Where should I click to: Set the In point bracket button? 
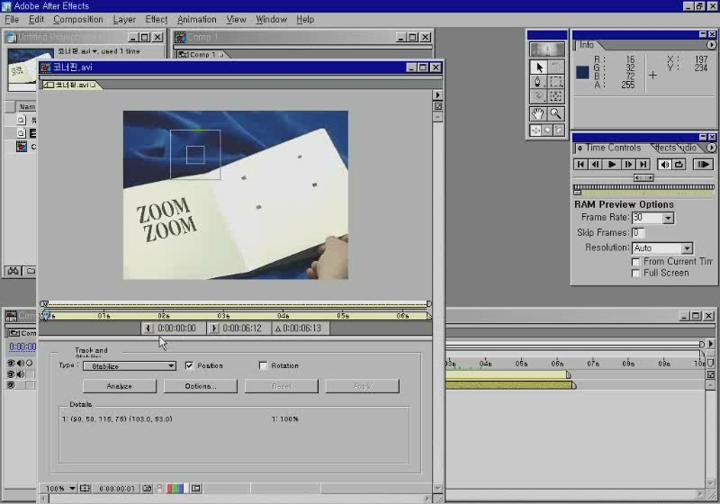[x=148, y=328]
